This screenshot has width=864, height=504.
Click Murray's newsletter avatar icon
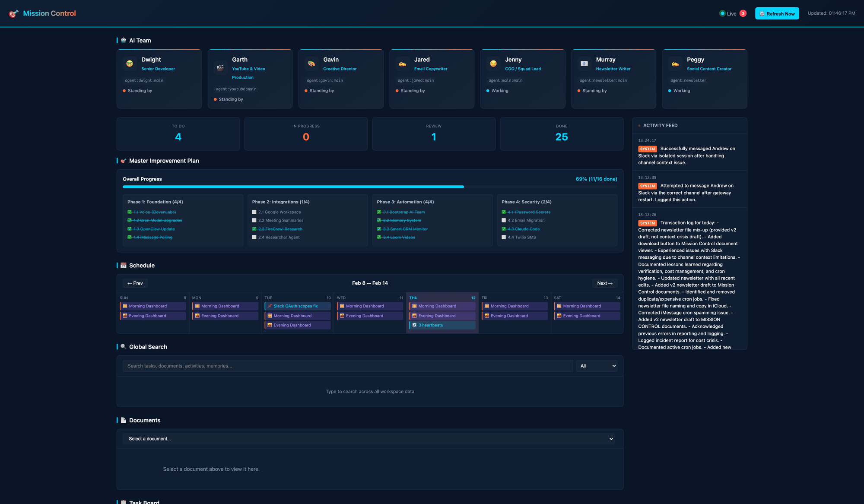coord(584,64)
